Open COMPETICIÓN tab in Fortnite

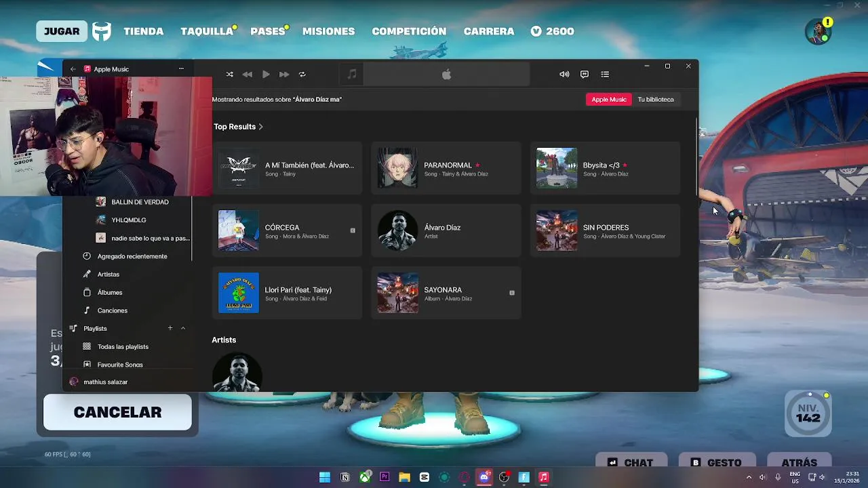(x=409, y=31)
